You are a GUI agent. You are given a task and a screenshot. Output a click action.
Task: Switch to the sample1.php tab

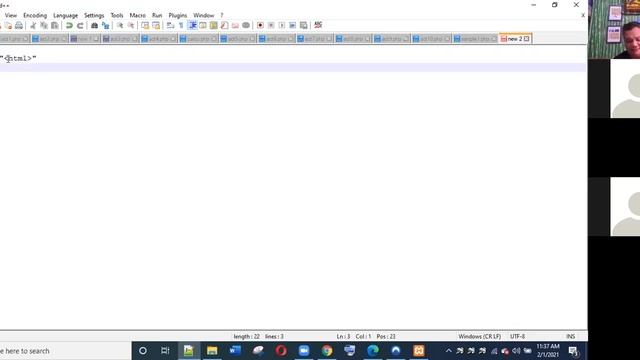pos(475,39)
